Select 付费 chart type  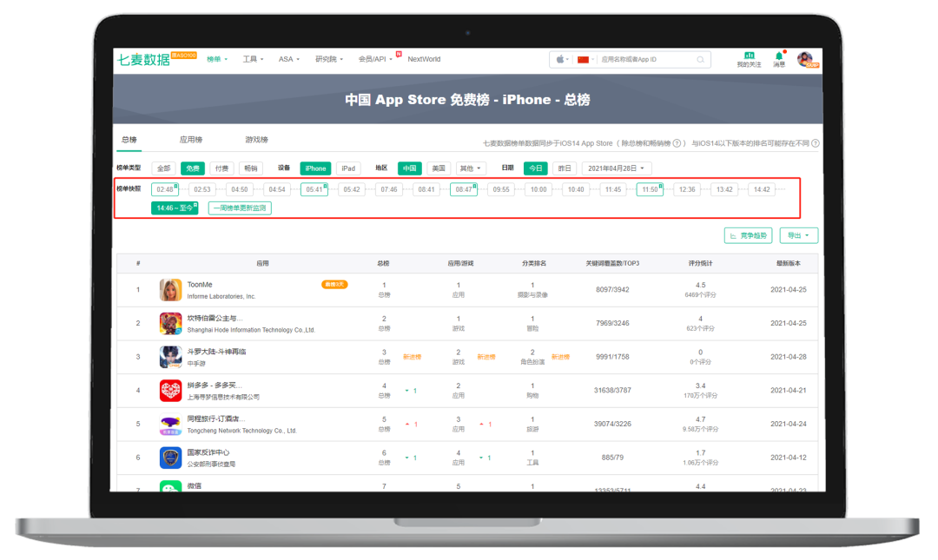click(222, 168)
